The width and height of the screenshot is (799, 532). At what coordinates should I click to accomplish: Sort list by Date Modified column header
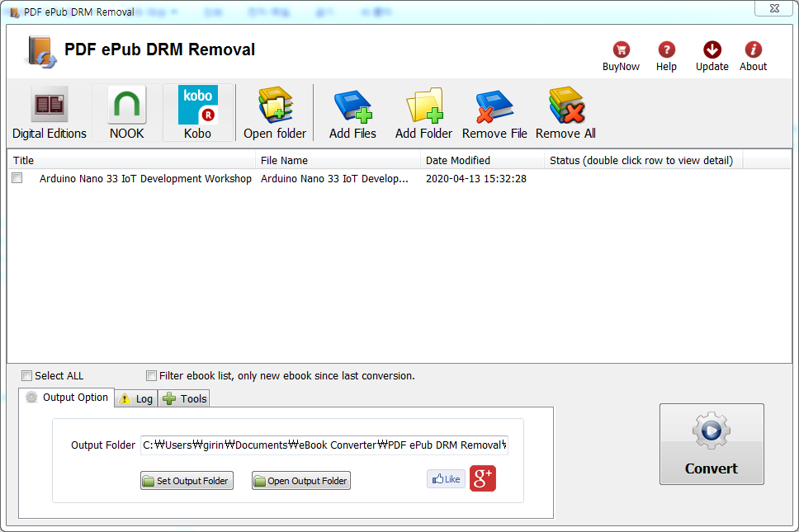click(483, 160)
